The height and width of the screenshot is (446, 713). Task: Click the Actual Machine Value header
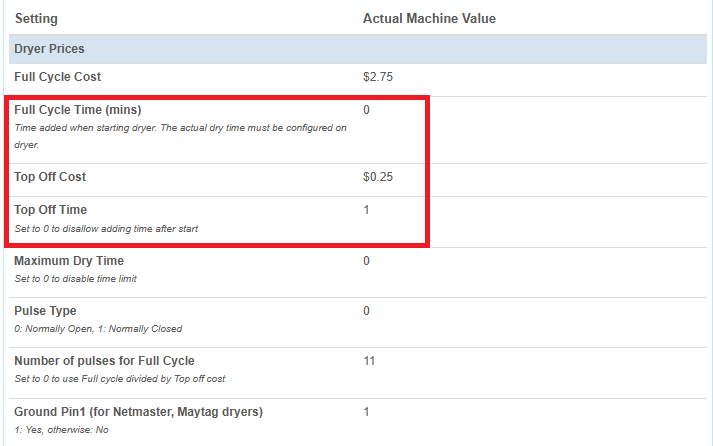tap(429, 19)
